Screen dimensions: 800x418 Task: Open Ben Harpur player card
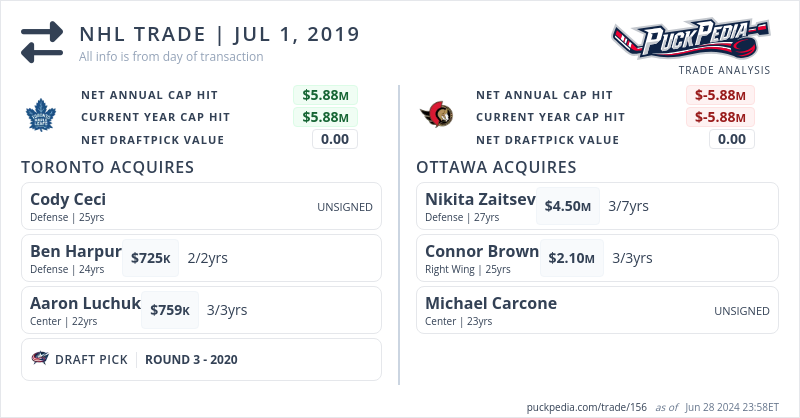(76, 251)
